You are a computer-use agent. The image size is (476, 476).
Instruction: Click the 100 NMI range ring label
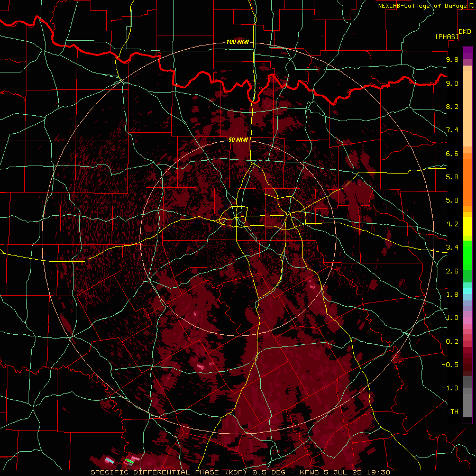point(237,42)
